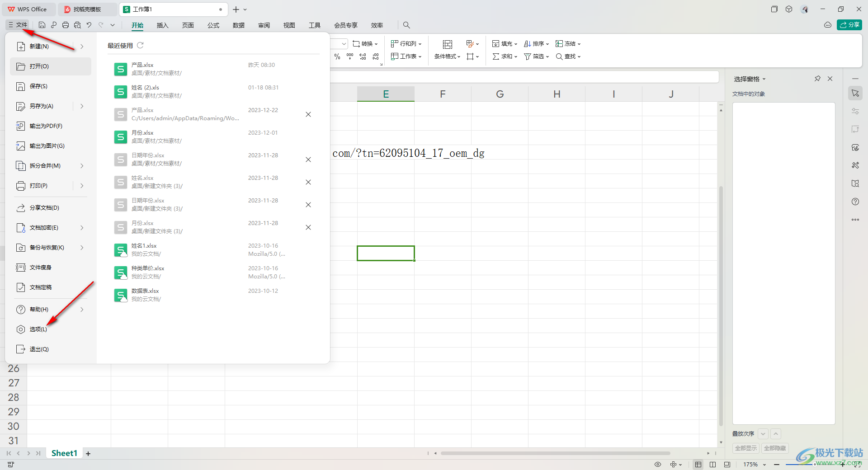This screenshot has height=470, width=868.
Task: Click the 分享 share button
Action: click(849, 25)
